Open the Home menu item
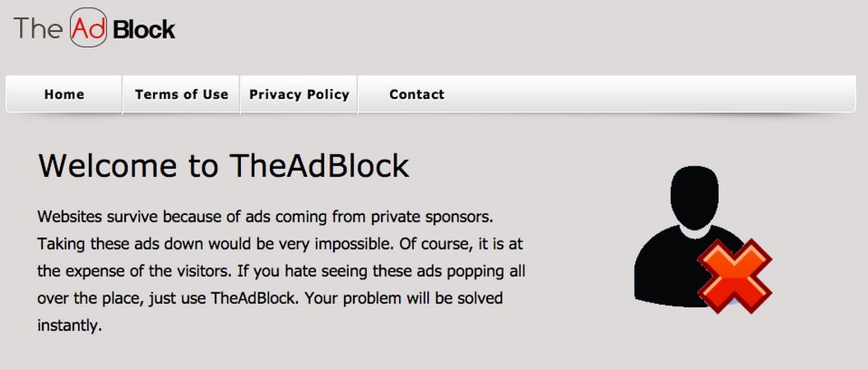The image size is (868, 369). pyautogui.click(x=64, y=94)
